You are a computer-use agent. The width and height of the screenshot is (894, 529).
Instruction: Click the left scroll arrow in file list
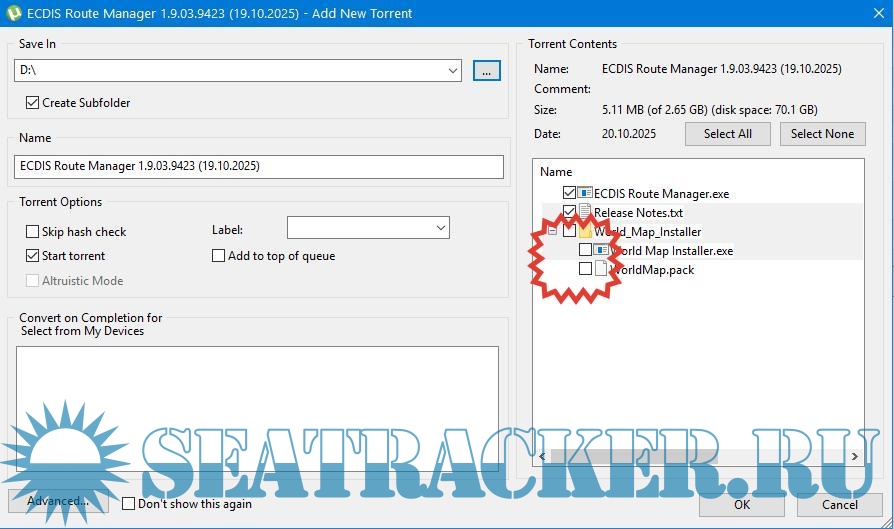pos(543,456)
